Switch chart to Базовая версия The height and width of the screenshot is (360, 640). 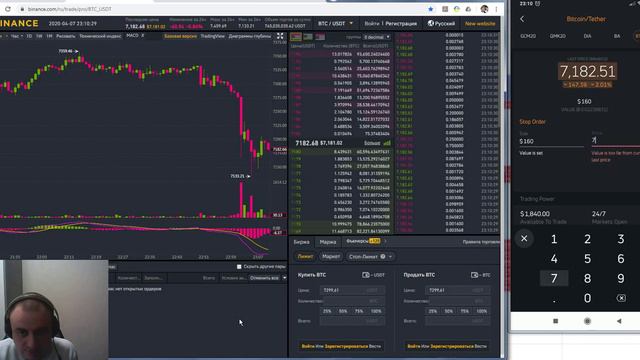click(x=180, y=36)
